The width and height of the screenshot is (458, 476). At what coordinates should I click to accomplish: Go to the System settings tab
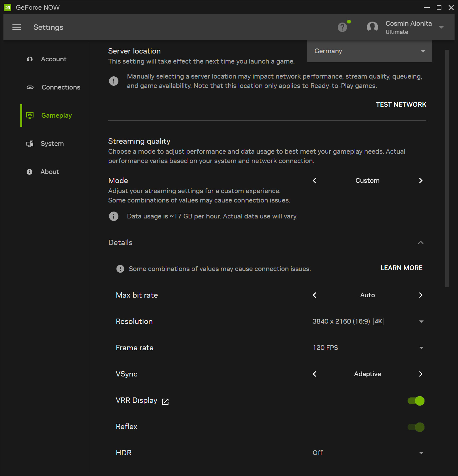coord(52,144)
